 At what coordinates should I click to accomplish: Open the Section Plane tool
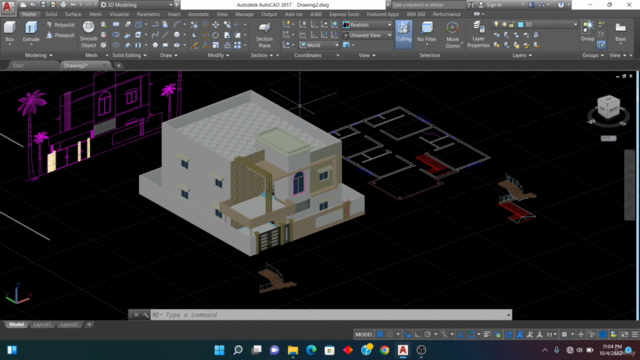pos(264,35)
